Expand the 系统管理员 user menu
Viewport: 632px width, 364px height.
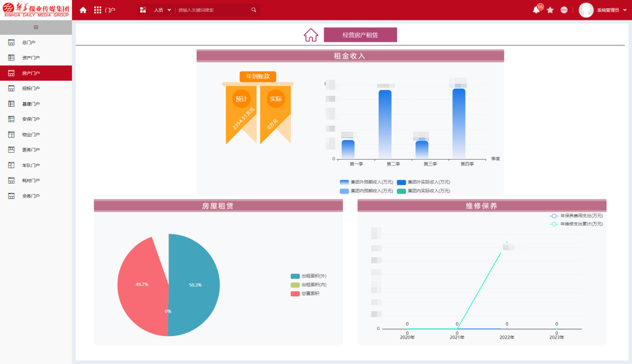[x=612, y=10]
